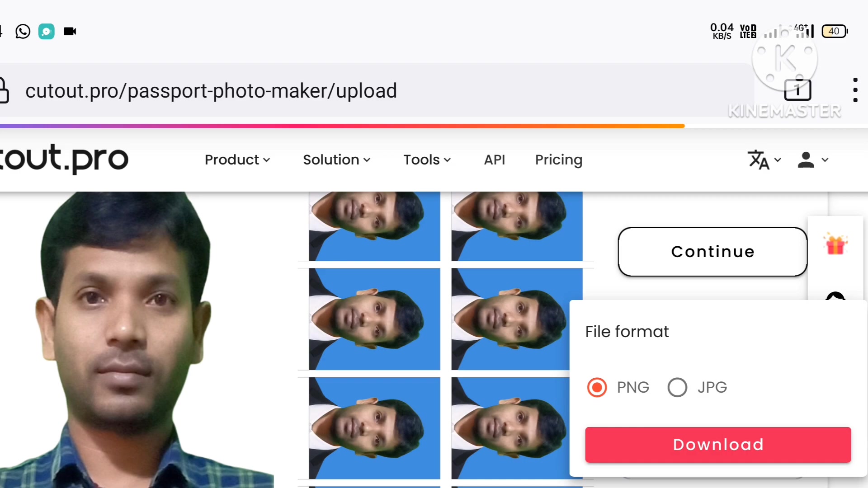
Task: Tap the video camera status icon
Action: tap(70, 31)
